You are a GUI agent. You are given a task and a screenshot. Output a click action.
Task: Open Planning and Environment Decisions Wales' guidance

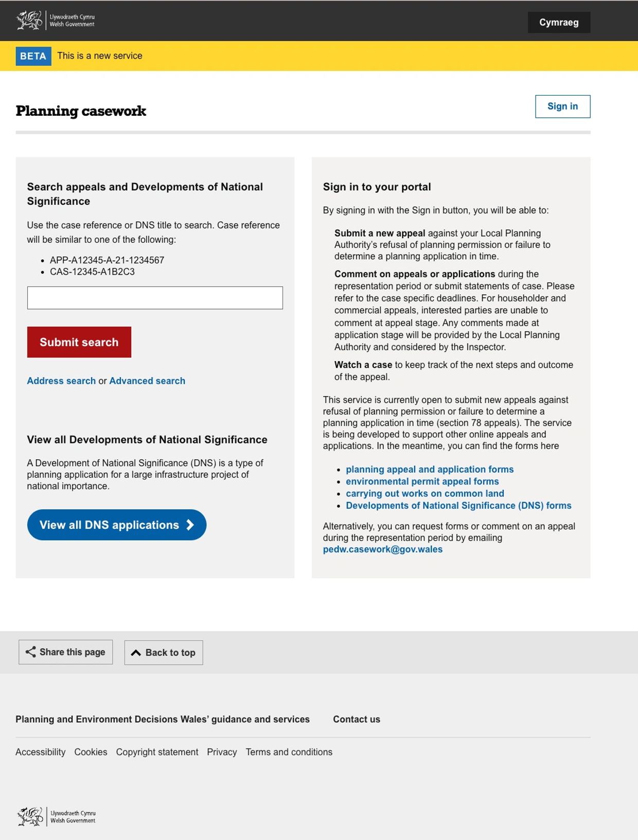point(163,719)
